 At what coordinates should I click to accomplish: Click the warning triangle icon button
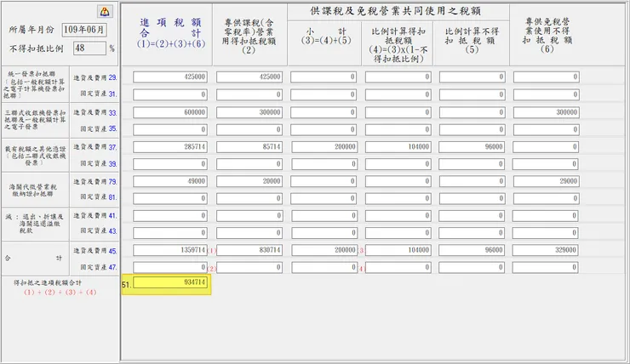tap(105, 12)
